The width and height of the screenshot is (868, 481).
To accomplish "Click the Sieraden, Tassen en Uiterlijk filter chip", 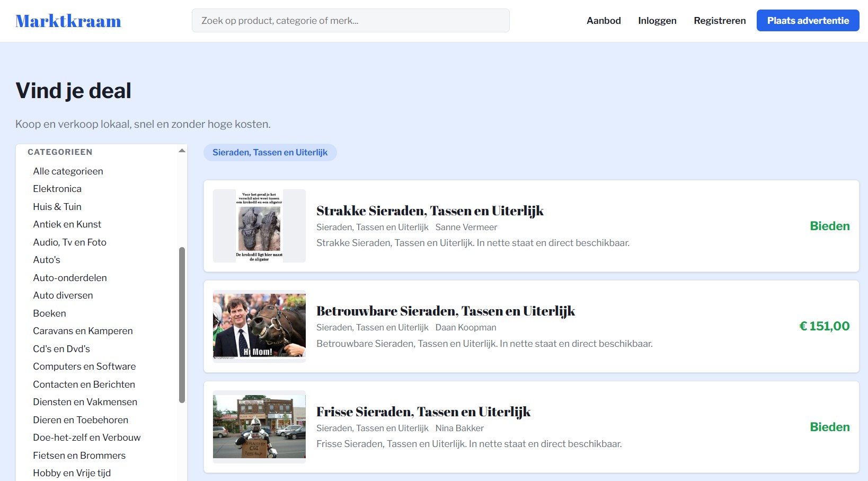I will click(270, 153).
